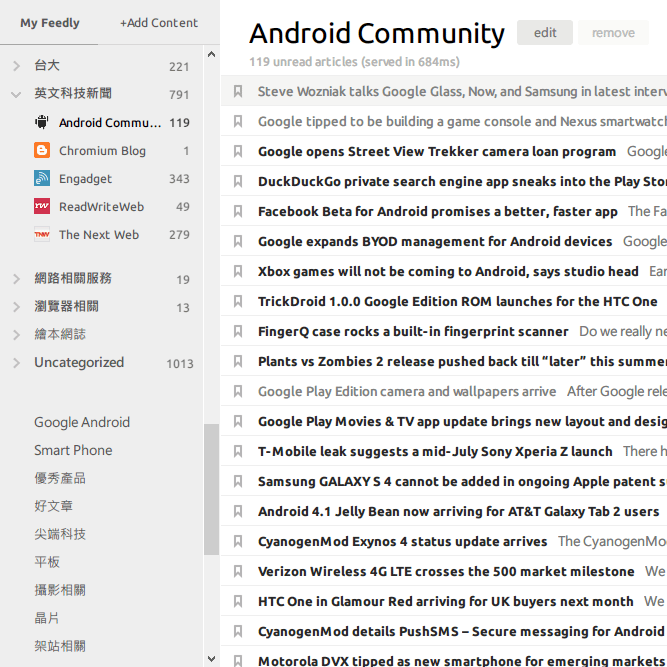Bookmark the T-Mobile Sony Xperia Z article
The image size is (667, 667).
238,451
